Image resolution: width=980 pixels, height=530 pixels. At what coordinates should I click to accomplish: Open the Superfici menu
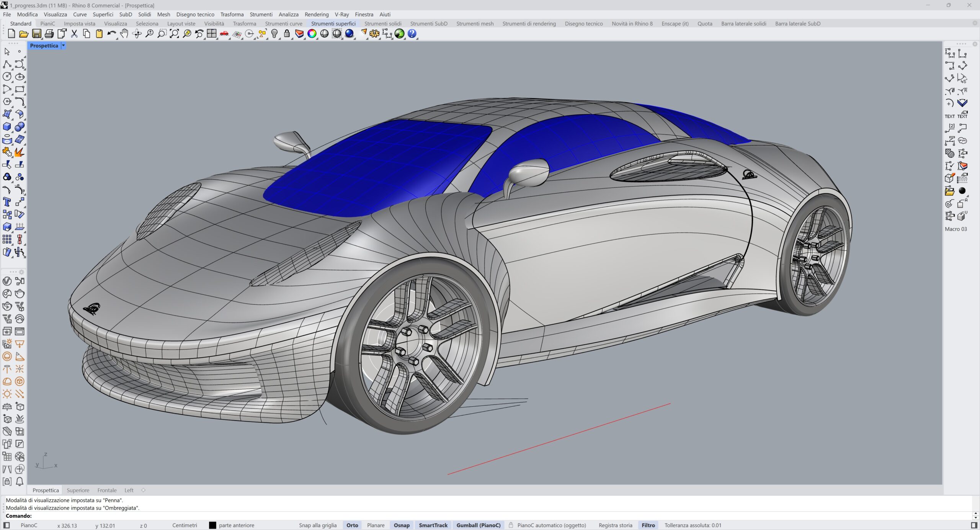tap(103, 14)
